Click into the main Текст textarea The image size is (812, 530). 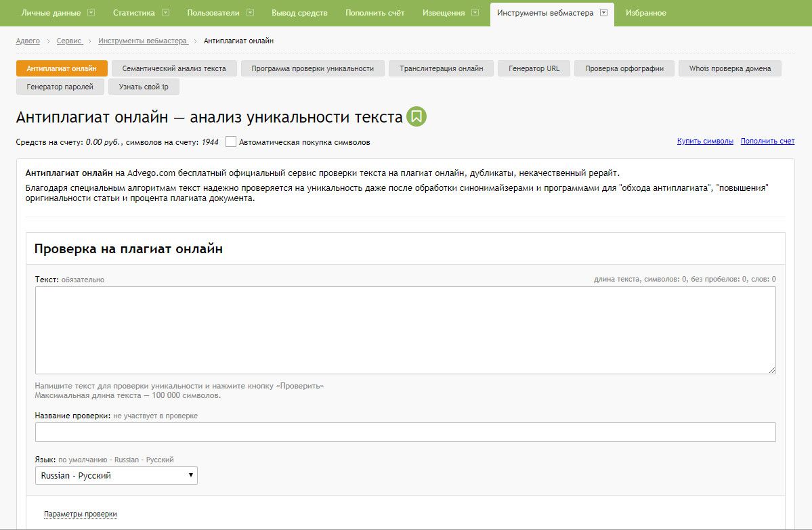click(405, 330)
